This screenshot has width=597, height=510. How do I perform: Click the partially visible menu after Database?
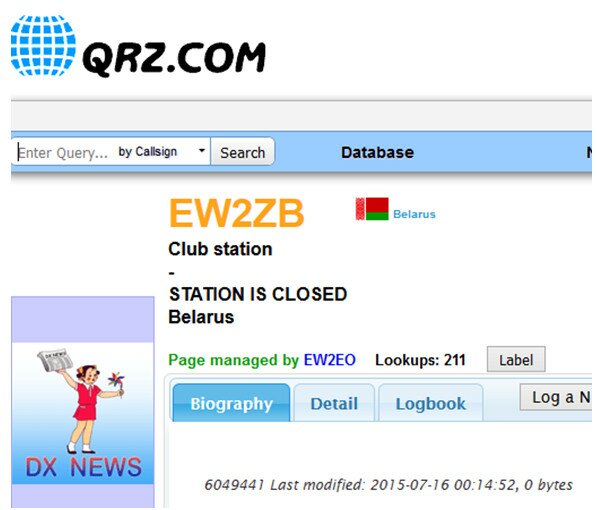pyautogui.click(x=589, y=152)
